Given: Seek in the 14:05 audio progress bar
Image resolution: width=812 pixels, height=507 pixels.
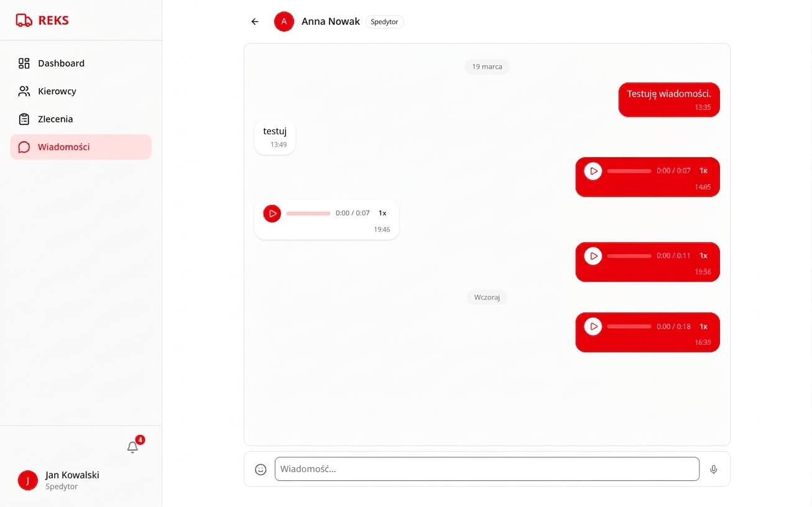Looking at the screenshot, I should (629, 171).
